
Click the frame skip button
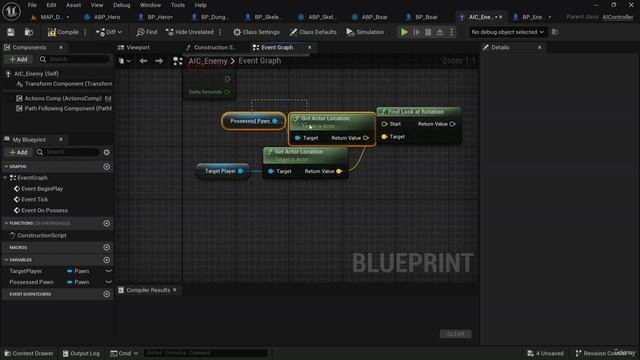[416, 32]
